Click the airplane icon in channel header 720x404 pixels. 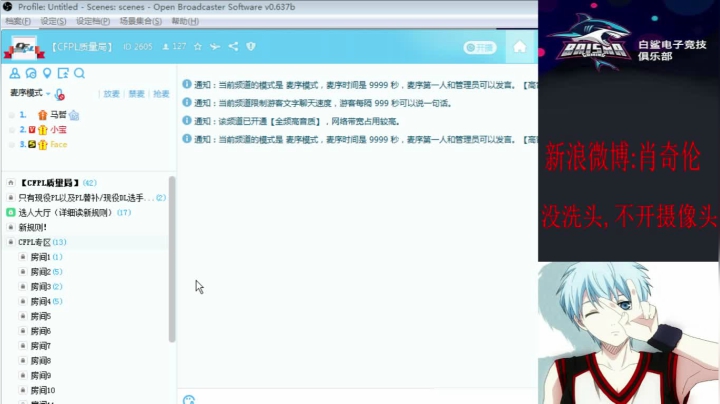(215, 46)
